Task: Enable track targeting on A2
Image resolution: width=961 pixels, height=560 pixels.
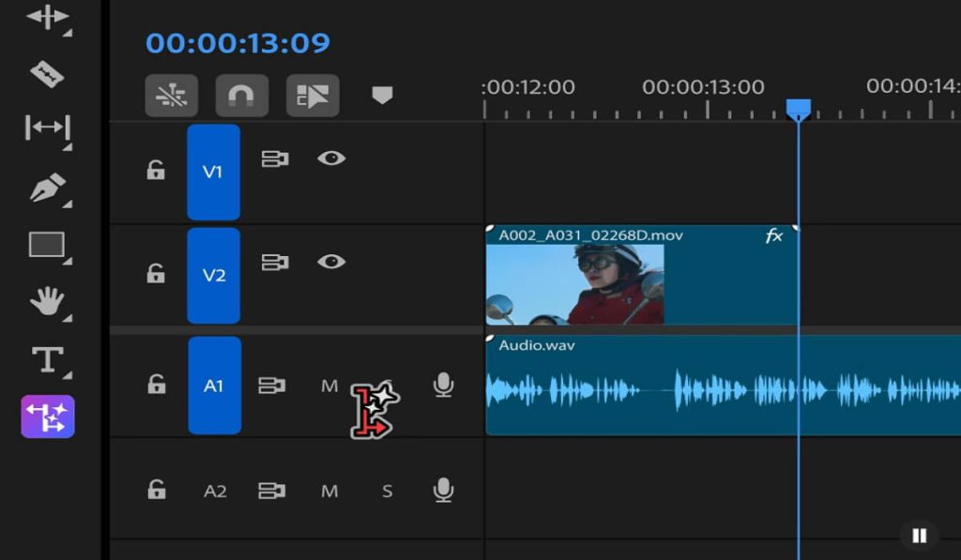Action: 215,490
